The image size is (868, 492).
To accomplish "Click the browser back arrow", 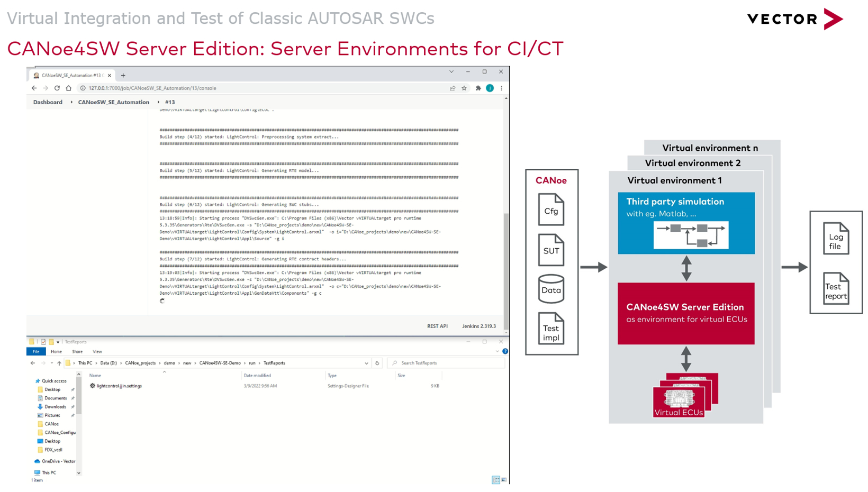I will point(34,88).
